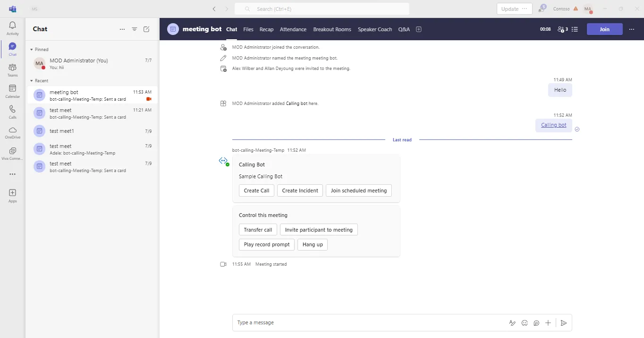Click the Hello message bubble

560,90
